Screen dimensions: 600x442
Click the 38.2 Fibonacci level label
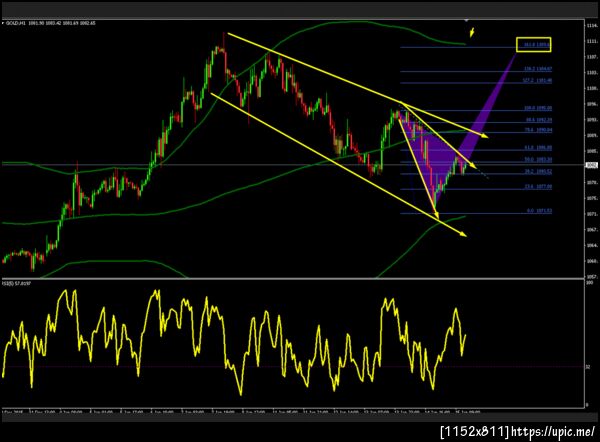click(x=539, y=171)
